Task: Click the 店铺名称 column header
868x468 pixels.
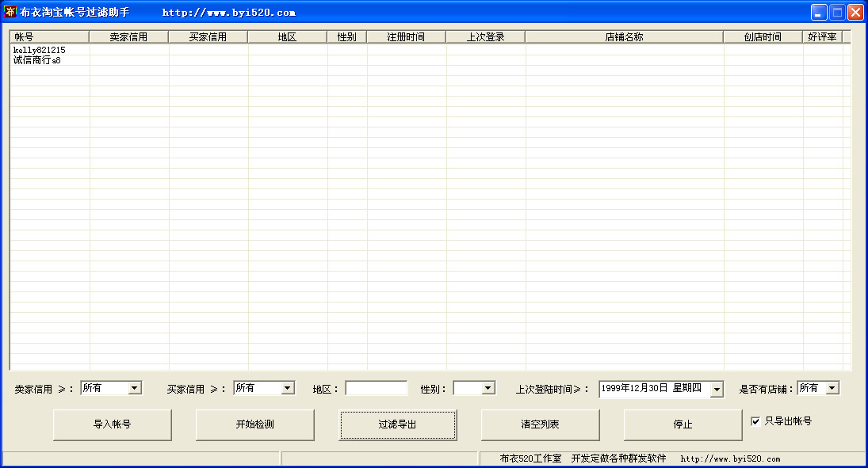Action: 625,37
